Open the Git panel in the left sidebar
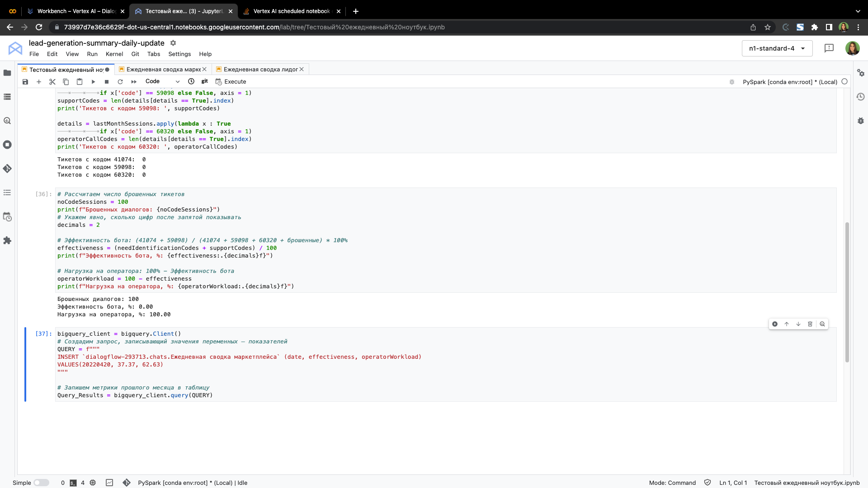This screenshot has height=488, width=868. click(7, 169)
